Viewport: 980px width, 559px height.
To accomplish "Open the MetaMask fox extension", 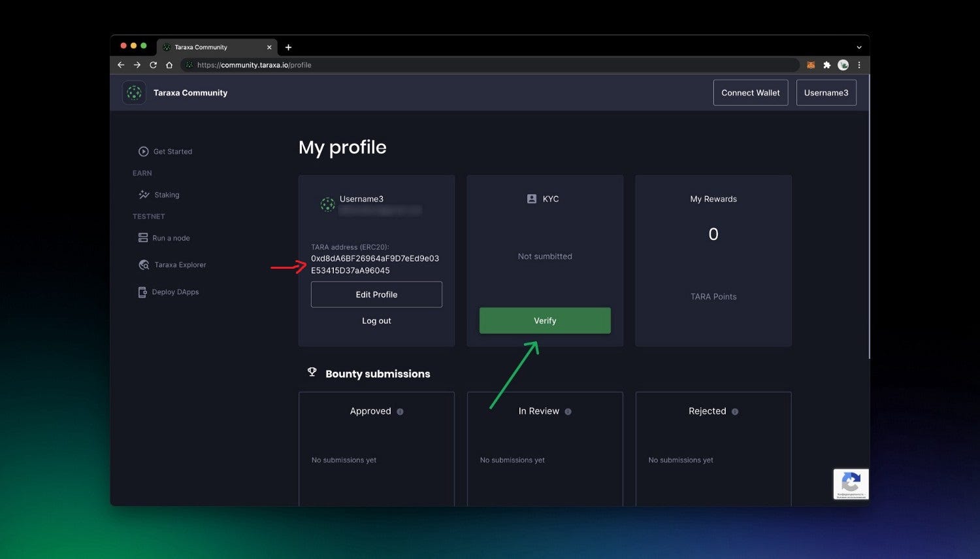I will pyautogui.click(x=811, y=65).
